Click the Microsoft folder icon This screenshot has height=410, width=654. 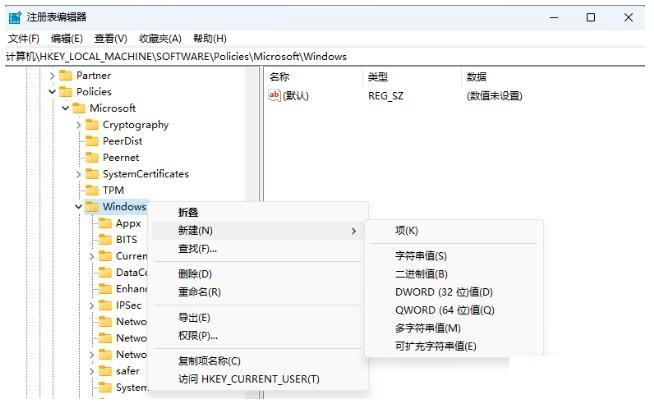[79, 108]
